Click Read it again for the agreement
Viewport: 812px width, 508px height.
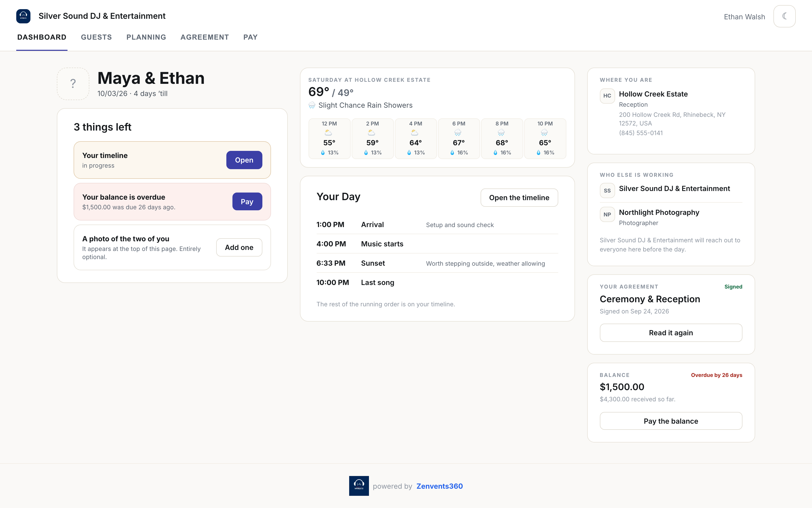[x=671, y=333]
